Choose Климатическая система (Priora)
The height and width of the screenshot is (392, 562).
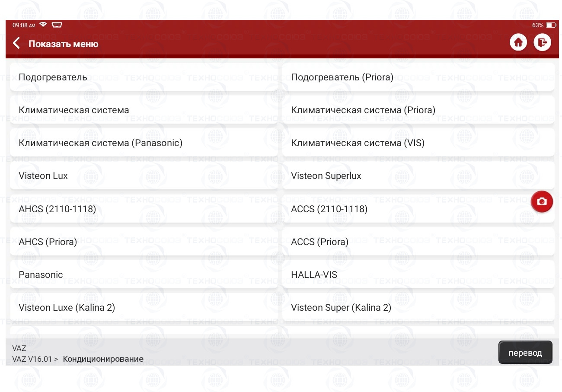[418, 110]
